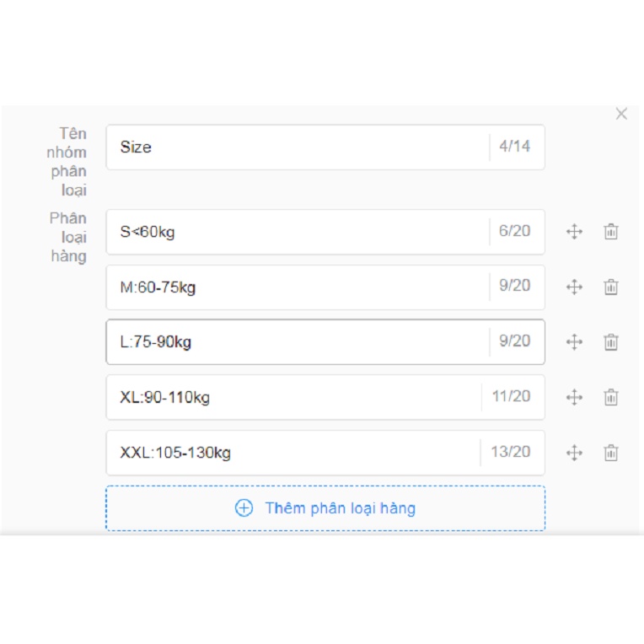Click the move handle for XXL:105-130kg row
Viewport: 644px width, 644px height.
coord(574,453)
